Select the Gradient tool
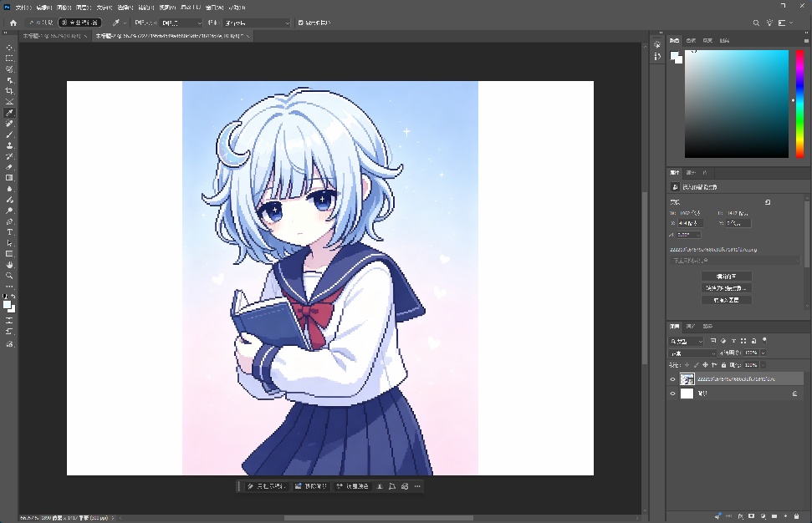 [x=9, y=178]
